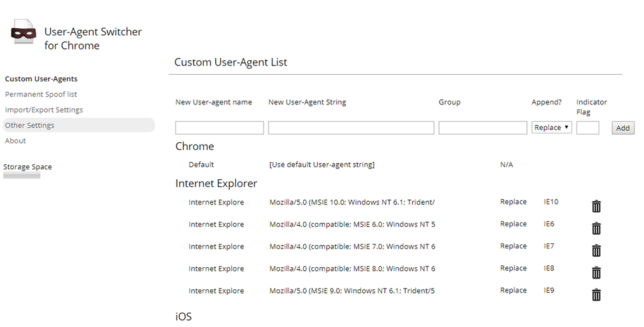Click Replace in the IE7 row
This screenshot has height=327, width=644.
pyautogui.click(x=513, y=246)
